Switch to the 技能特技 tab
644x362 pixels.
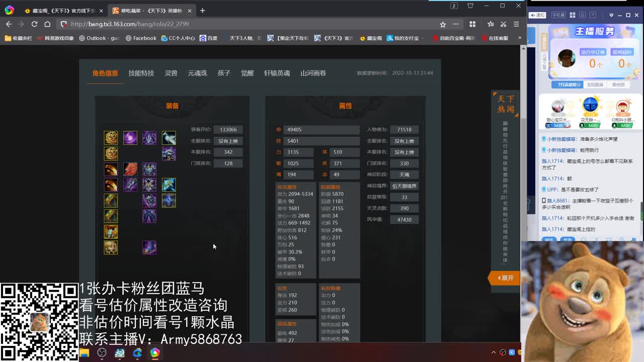pos(141,73)
